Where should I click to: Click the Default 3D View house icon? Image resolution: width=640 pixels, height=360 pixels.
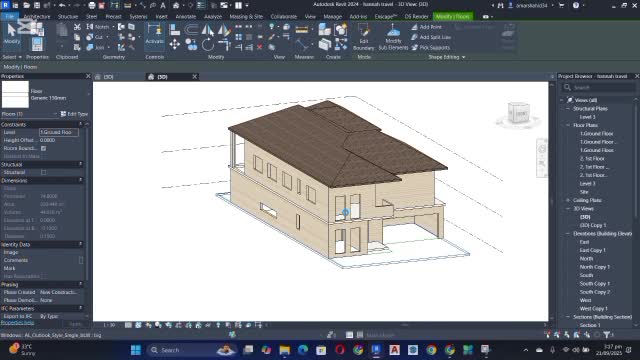[176, 5]
